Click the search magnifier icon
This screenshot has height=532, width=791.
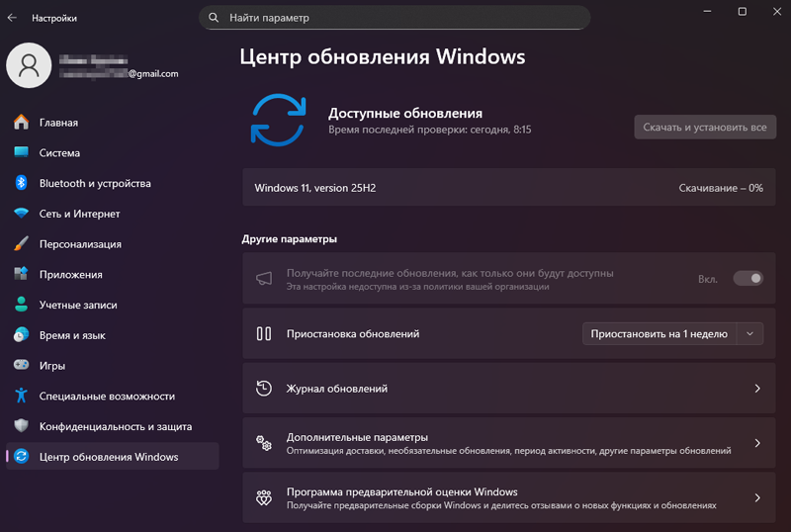tap(214, 18)
